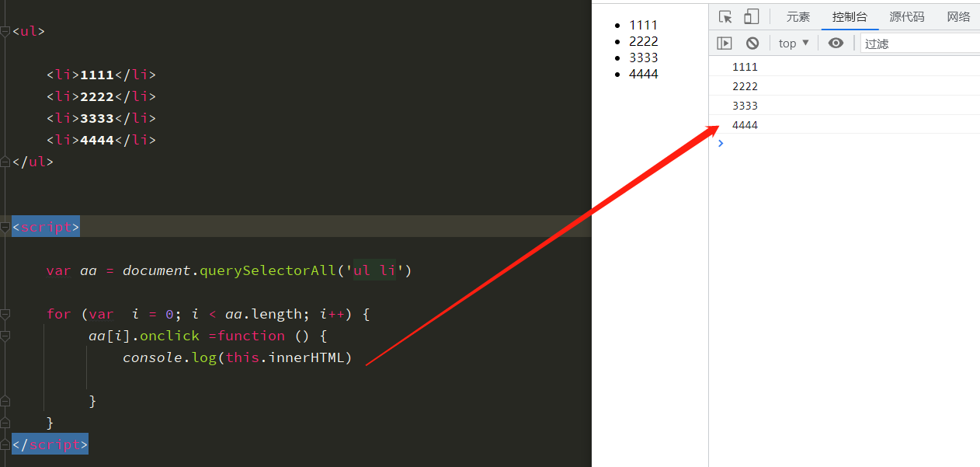The image size is (980, 467).
Task: Select console log entry 3333
Action: coord(844,106)
